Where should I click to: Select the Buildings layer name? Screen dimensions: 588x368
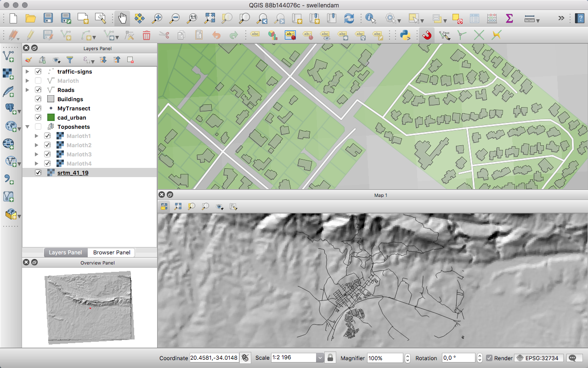click(70, 99)
